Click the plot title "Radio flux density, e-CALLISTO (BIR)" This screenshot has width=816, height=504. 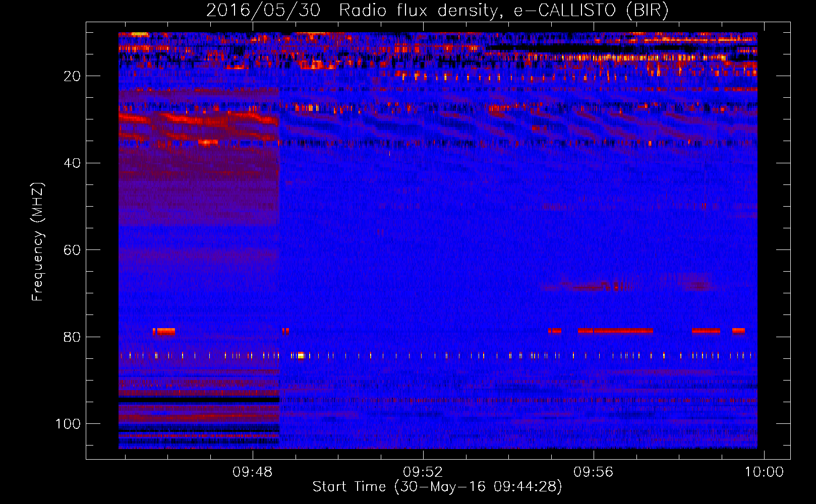503,11
